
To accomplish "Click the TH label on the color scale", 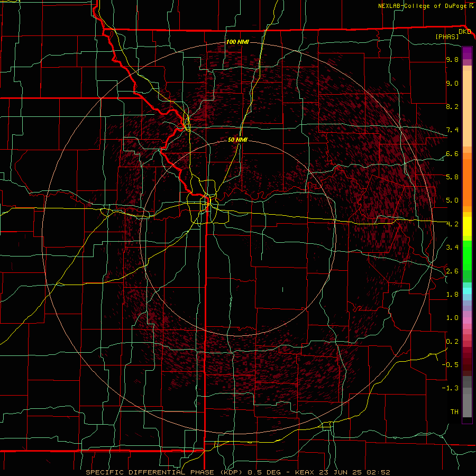I will [x=454, y=411].
